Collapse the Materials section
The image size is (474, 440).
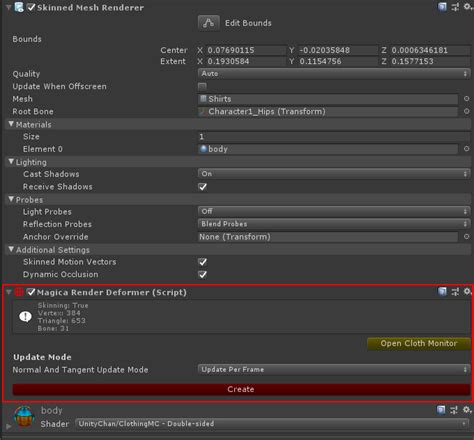click(x=11, y=124)
